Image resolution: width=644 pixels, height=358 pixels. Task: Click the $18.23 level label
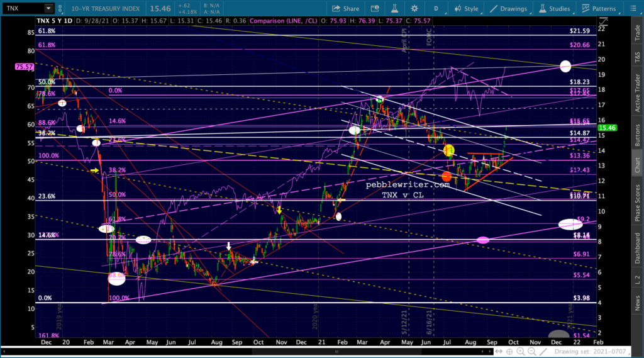tap(579, 82)
